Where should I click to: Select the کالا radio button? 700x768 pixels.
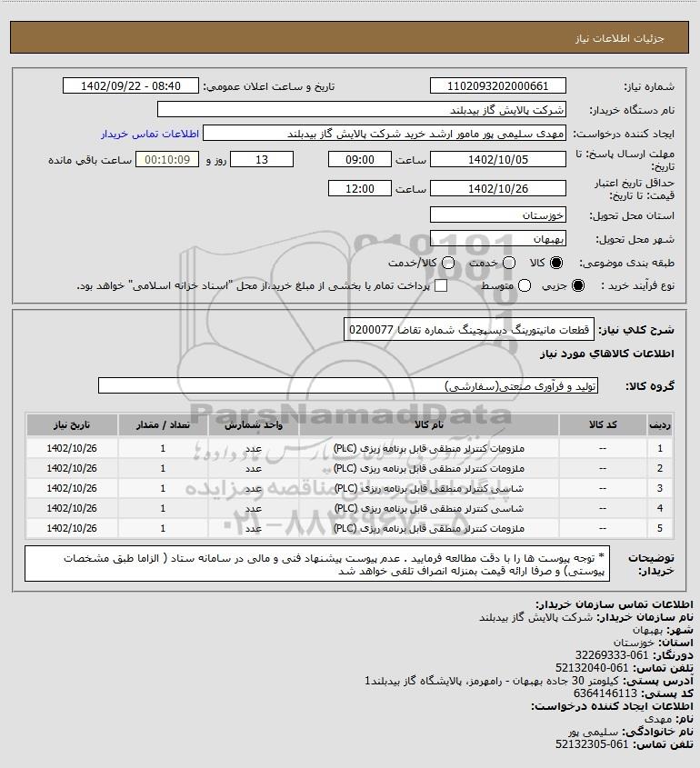pos(556,263)
